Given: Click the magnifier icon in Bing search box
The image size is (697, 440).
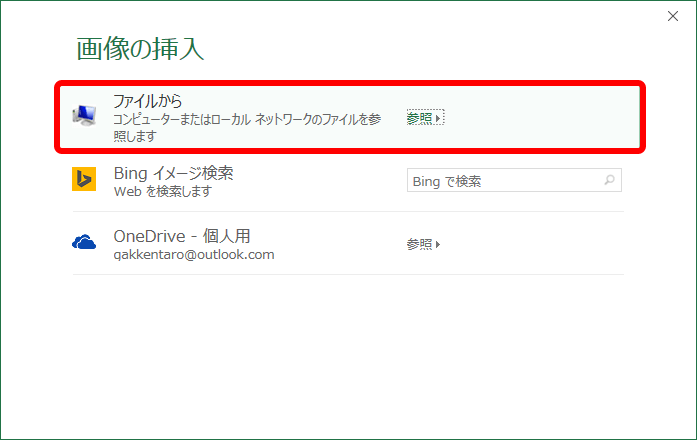Looking at the screenshot, I should (609, 180).
